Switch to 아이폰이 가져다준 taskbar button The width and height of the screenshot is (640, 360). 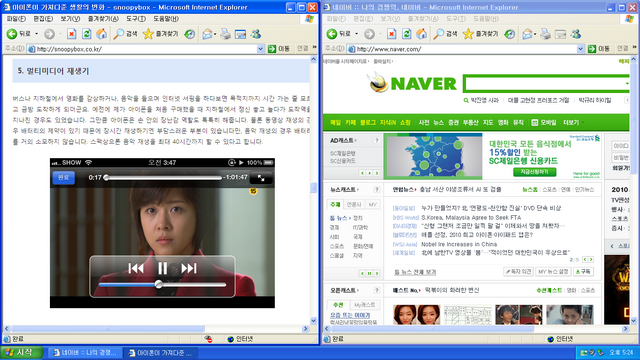click(160, 353)
